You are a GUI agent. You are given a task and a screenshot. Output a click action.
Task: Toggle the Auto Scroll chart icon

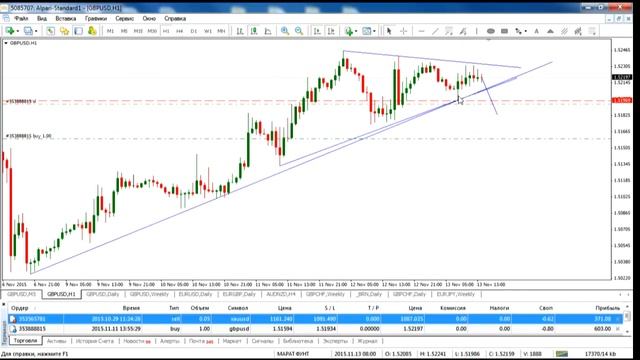(x=317, y=31)
